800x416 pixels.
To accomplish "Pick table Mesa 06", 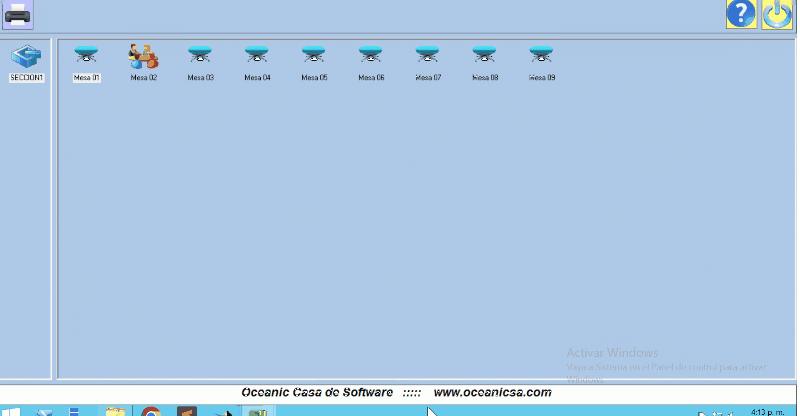I will [x=371, y=55].
